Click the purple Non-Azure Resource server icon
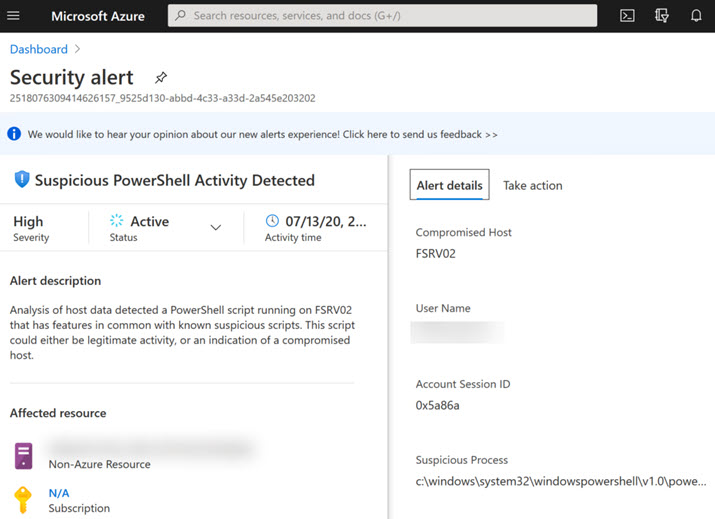This screenshot has width=715, height=519. click(x=23, y=456)
